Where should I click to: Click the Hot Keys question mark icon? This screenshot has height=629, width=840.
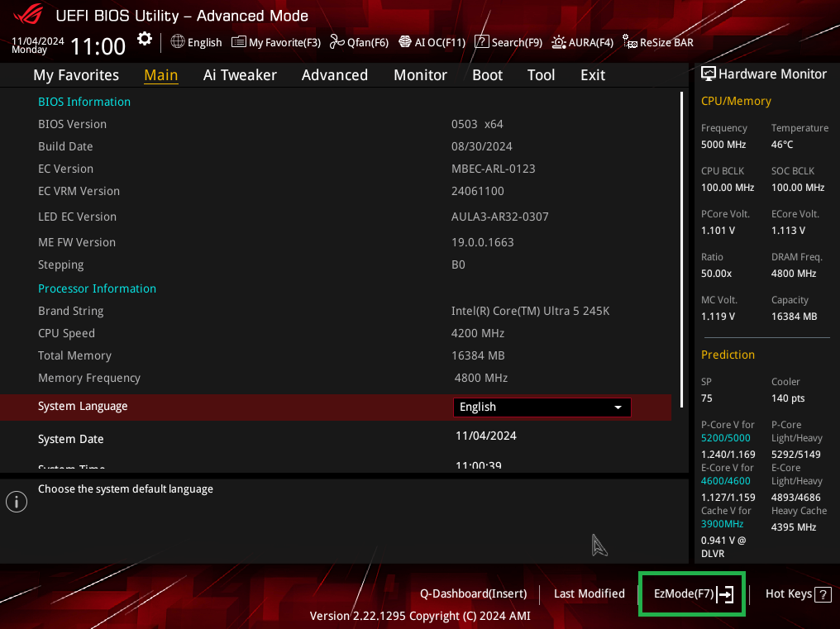pyautogui.click(x=823, y=594)
